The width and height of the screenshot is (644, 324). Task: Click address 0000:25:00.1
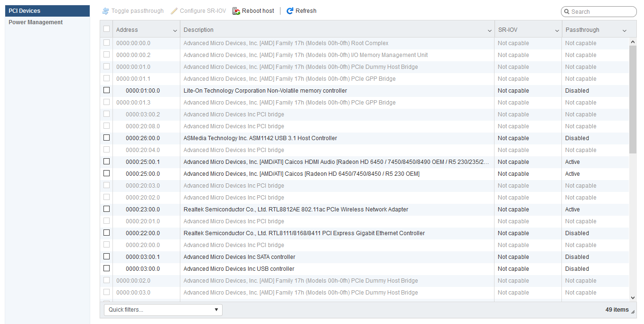pyautogui.click(x=143, y=162)
